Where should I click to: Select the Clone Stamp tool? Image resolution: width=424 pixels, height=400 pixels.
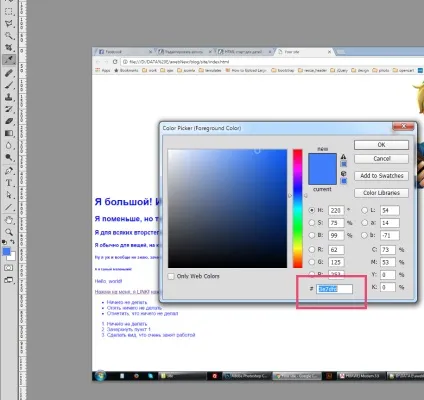(9, 97)
